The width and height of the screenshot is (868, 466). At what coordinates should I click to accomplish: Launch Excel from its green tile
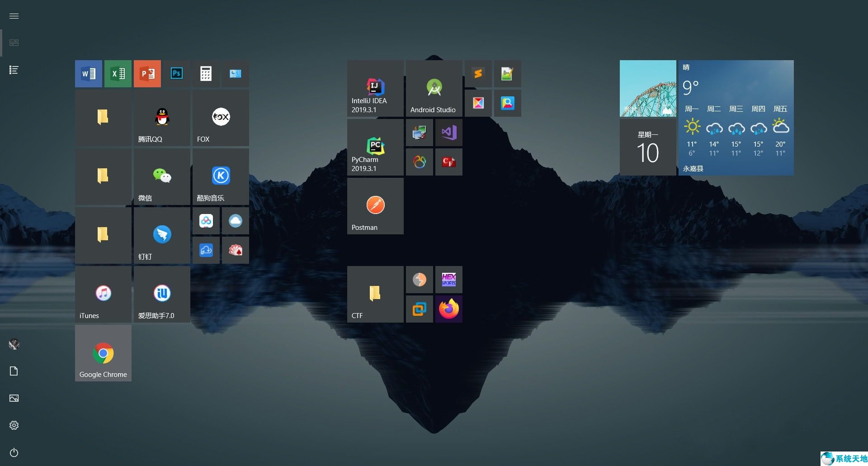(x=118, y=73)
